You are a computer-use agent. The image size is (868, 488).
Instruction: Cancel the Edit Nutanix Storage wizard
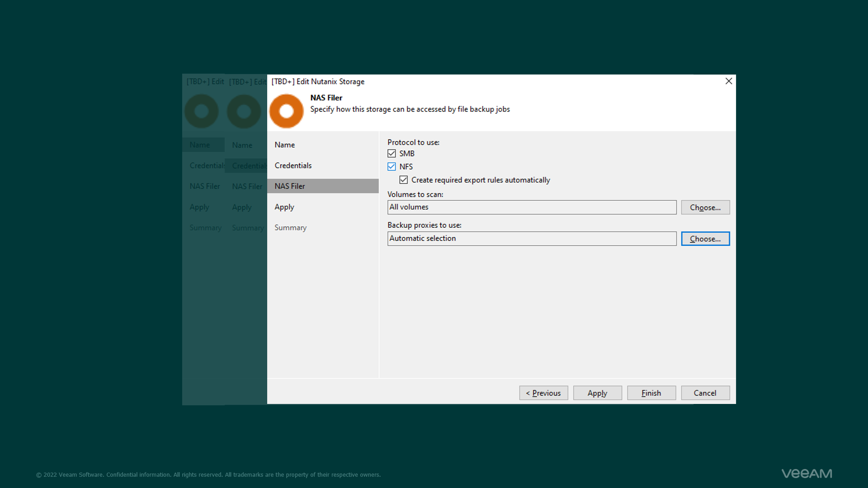click(705, 393)
